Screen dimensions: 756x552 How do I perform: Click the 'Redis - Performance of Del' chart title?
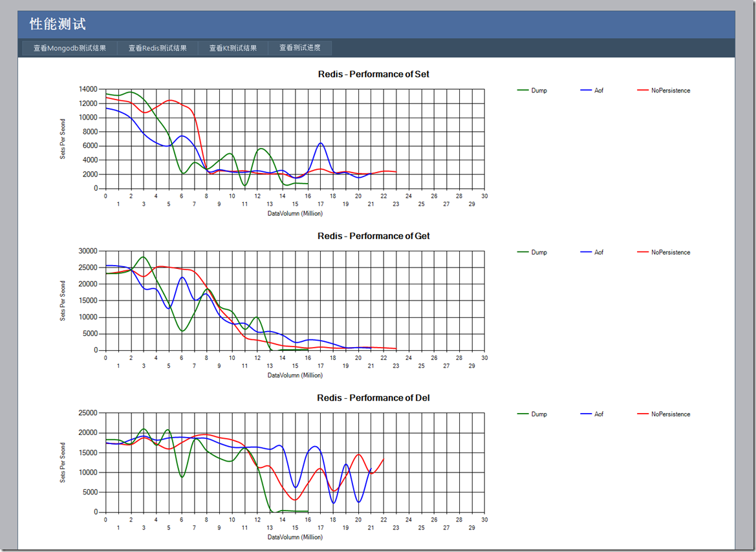pos(374,398)
